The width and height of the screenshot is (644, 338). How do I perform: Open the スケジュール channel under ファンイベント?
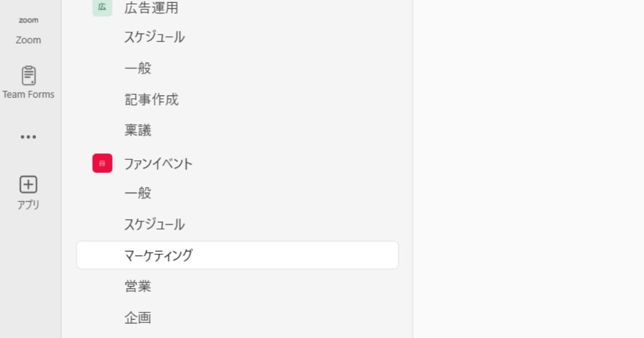click(x=154, y=224)
